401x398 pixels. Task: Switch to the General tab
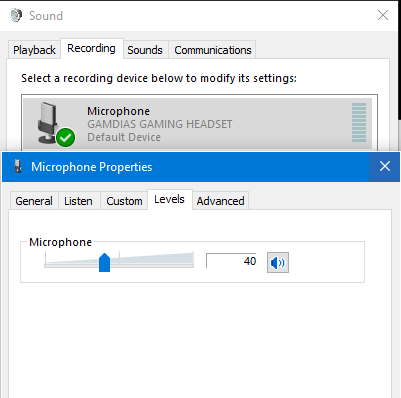pyautogui.click(x=34, y=201)
